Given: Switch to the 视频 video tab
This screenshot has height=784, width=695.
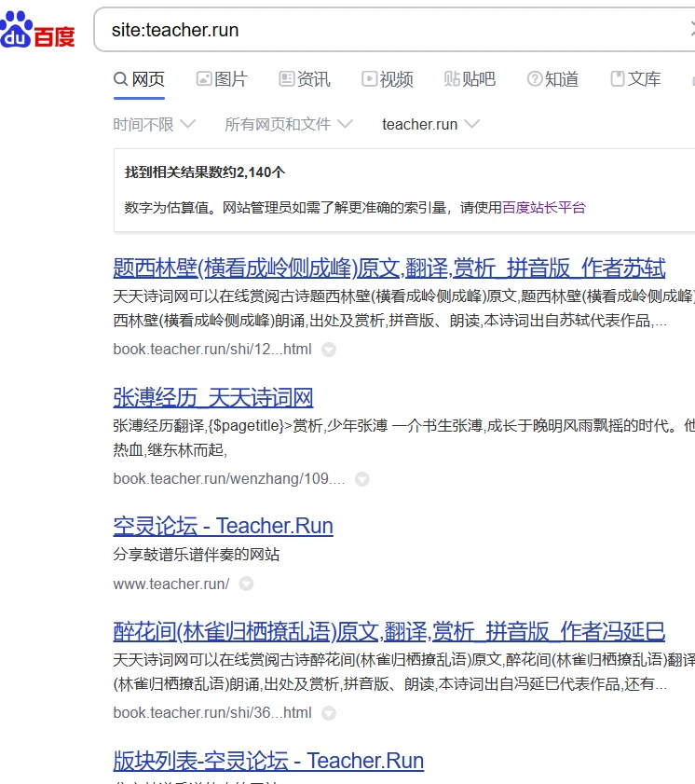Looking at the screenshot, I should click(x=388, y=79).
